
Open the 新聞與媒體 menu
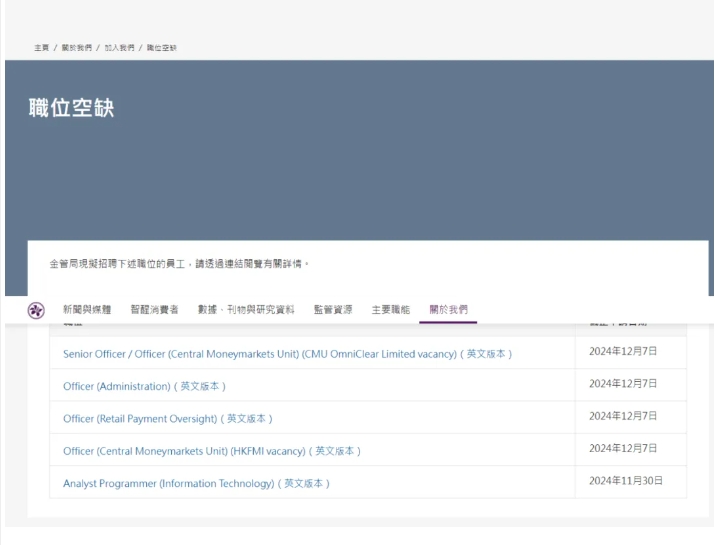click(x=87, y=310)
